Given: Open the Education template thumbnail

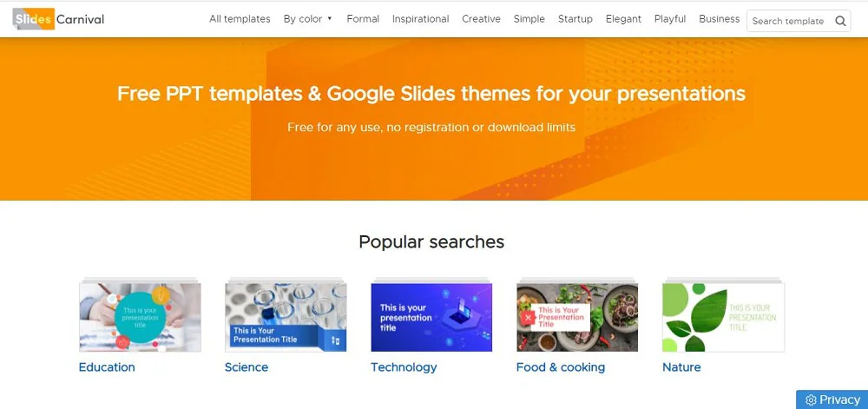Looking at the screenshot, I should 140,317.
